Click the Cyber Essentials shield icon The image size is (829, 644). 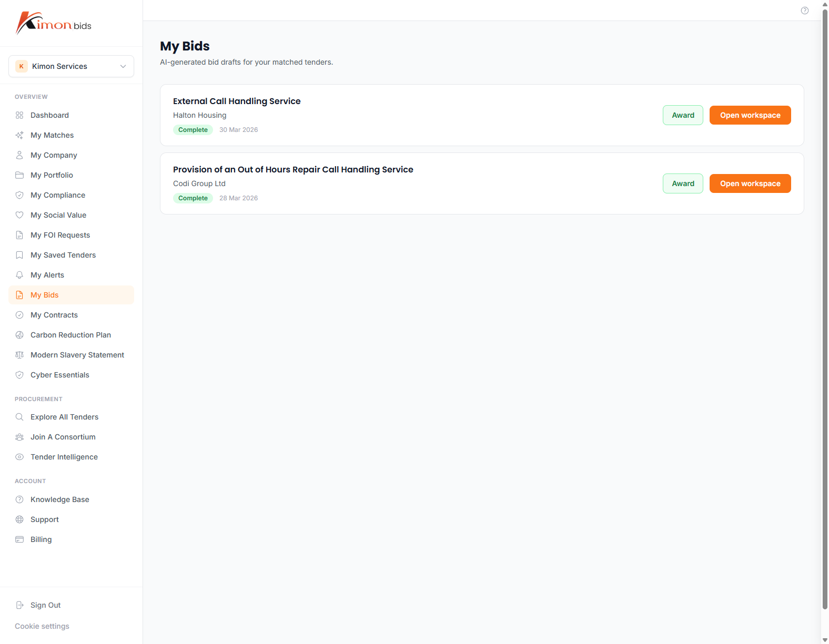tap(19, 375)
